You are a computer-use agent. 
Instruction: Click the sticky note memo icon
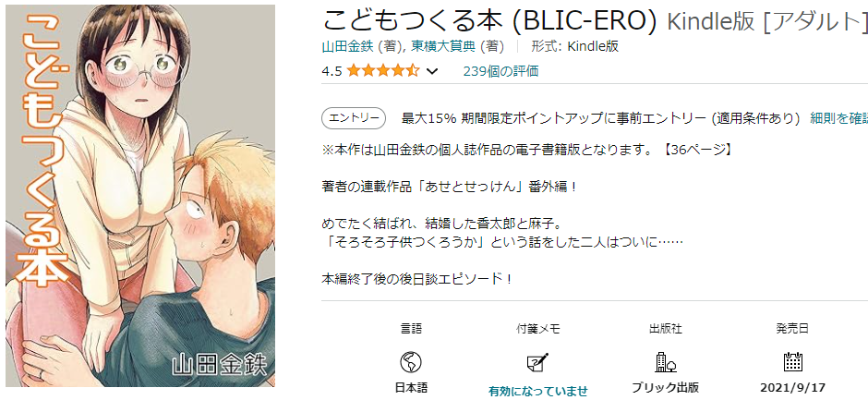(x=537, y=362)
